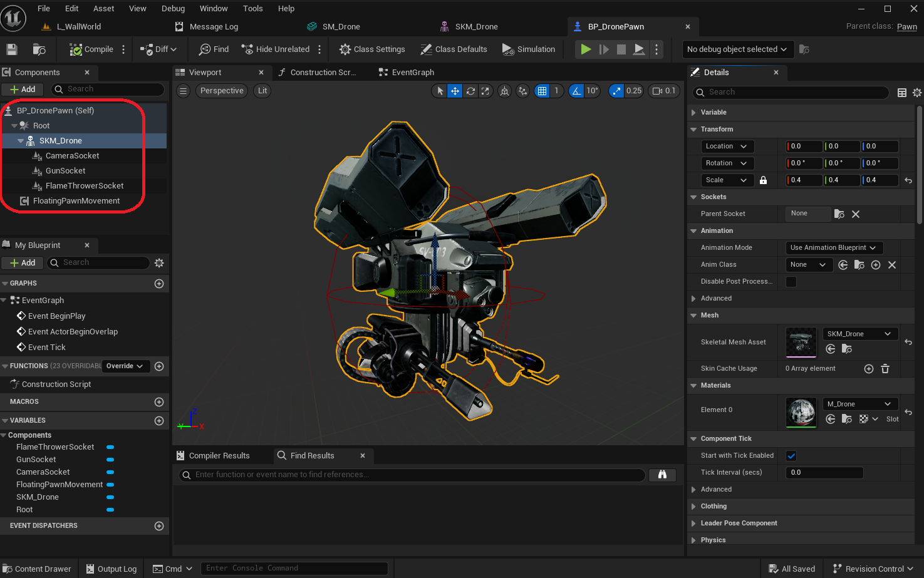Add a new graph with plus icon
Screen dimensions: 924x578
pos(159,284)
